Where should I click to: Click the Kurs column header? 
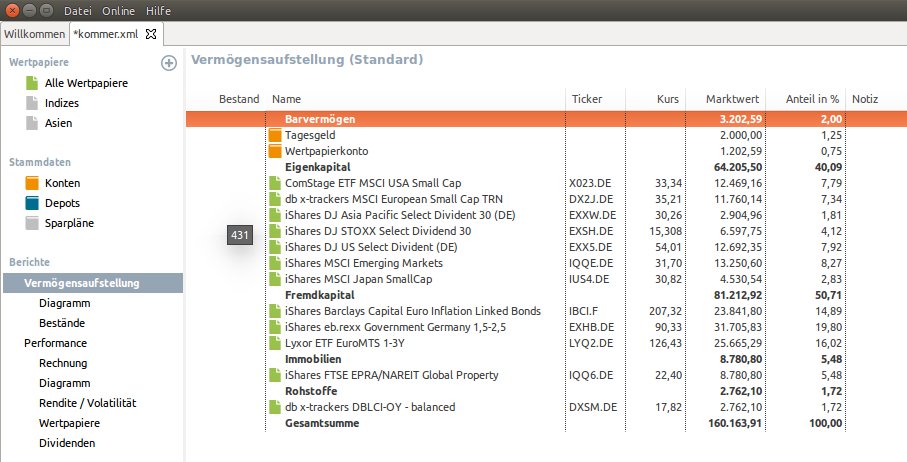(668, 99)
